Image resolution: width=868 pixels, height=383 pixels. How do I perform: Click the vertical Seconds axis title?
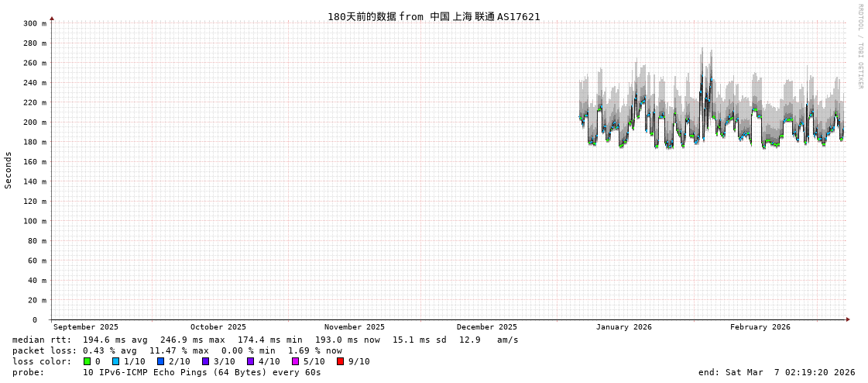tap(9, 170)
